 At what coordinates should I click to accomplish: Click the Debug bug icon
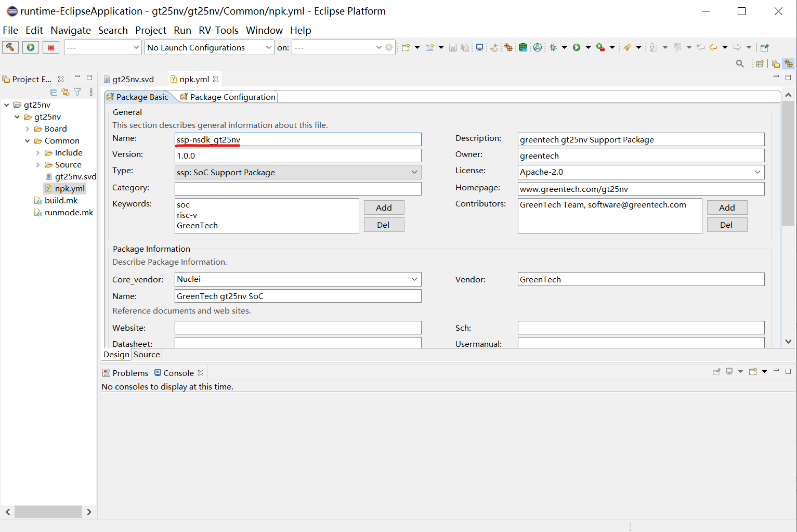coord(553,47)
